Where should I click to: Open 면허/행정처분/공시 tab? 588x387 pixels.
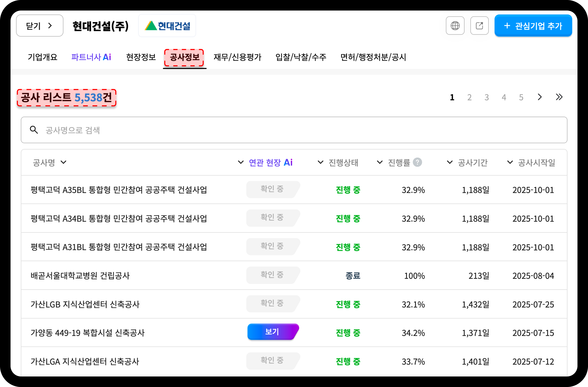point(373,57)
